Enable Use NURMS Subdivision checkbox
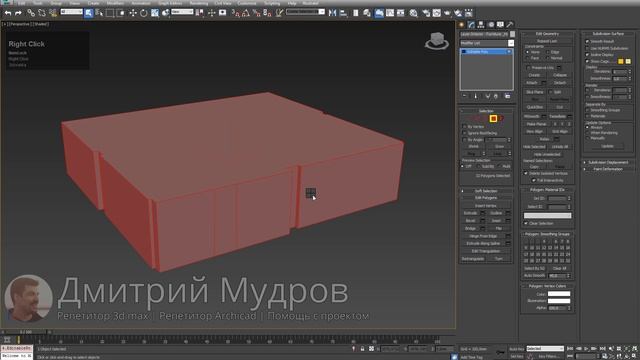The image size is (640, 360). pos(587,48)
